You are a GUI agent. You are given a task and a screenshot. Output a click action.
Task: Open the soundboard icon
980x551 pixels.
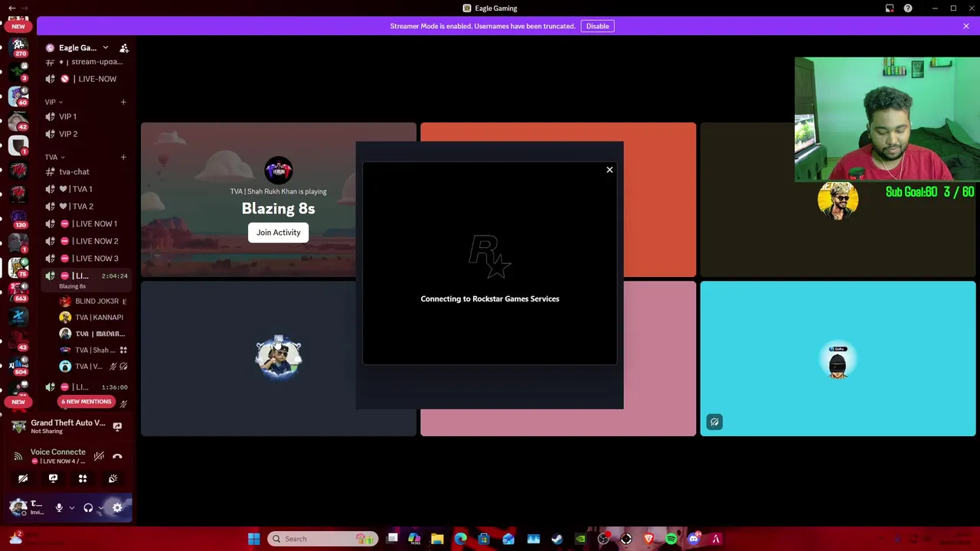coord(113,478)
